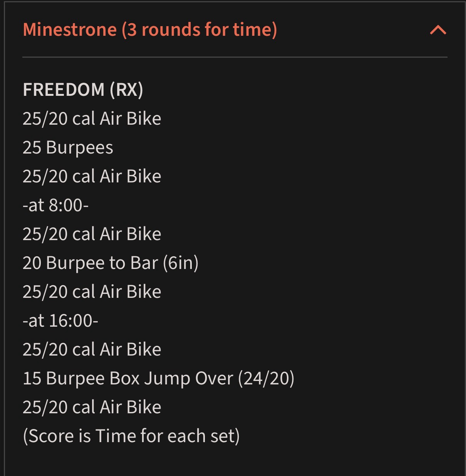This screenshot has height=476, width=466.
Task: Click the "-at 16:00-" time marker
Action: tap(60, 321)
